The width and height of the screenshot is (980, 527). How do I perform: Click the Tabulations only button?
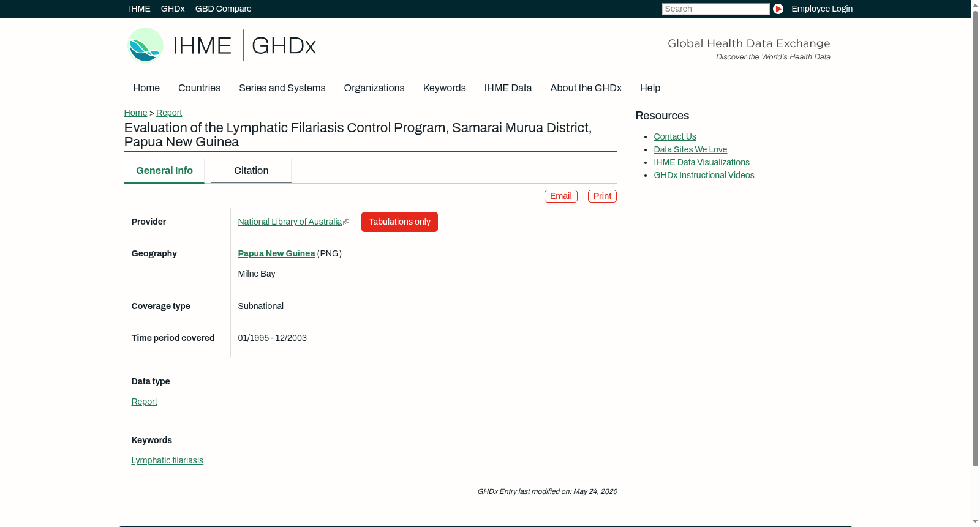pyautogui.click(x=399, y=222)
